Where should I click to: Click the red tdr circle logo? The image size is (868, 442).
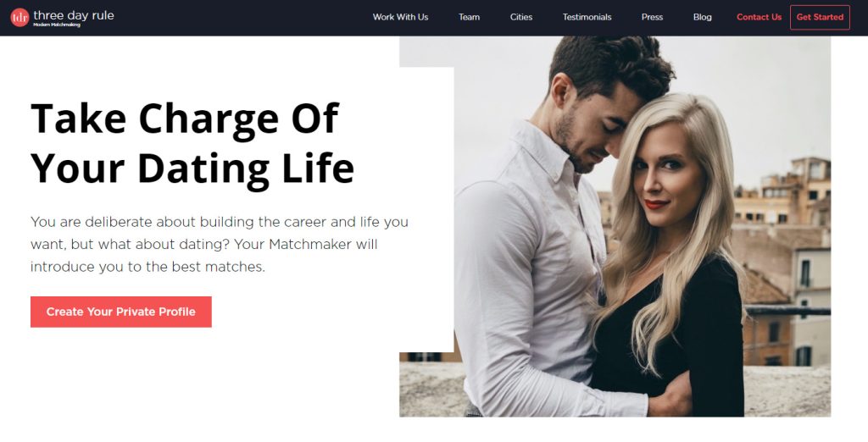pyautogui.click(x=19, y=17)
